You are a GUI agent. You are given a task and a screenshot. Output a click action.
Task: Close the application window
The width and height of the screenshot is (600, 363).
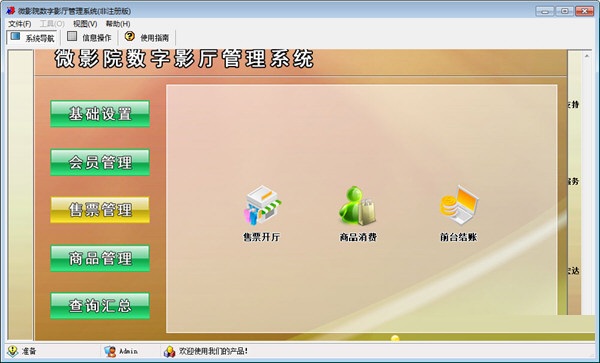point(584,11)
